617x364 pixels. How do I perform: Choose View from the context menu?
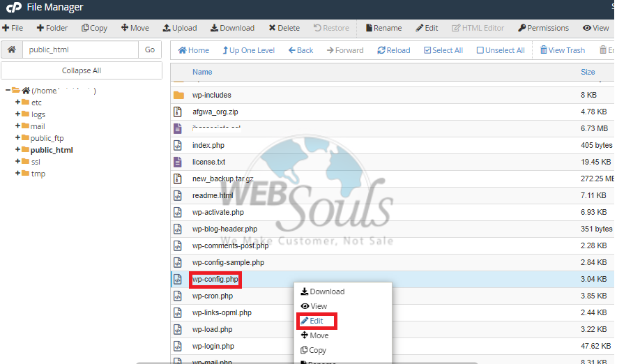click(x=314, y=306)
